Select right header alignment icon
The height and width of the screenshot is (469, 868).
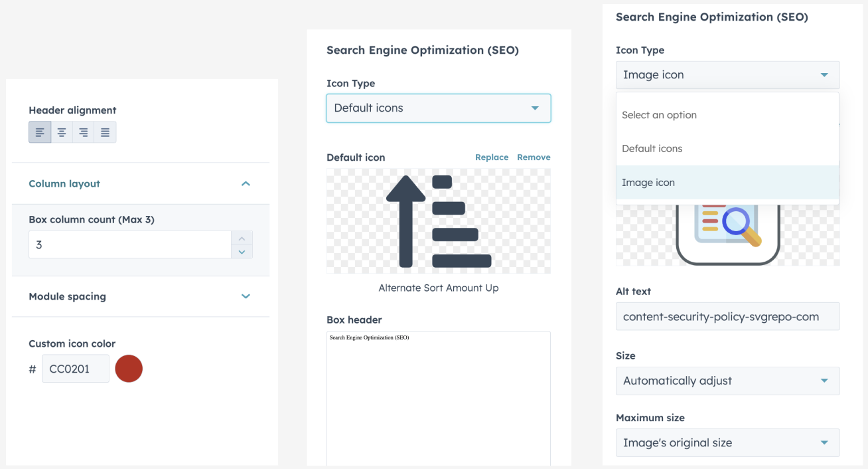[84, 132]
